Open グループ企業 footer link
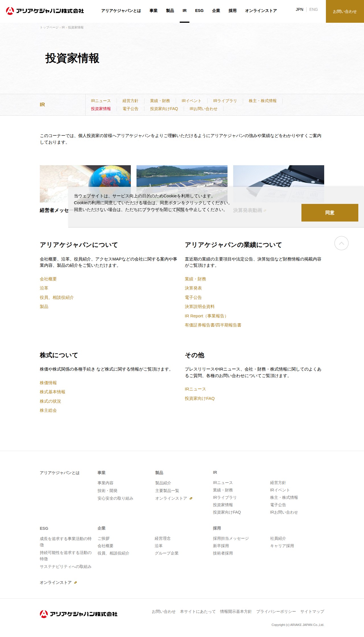Screen dimensions: 364x637 tap(167, 553)
